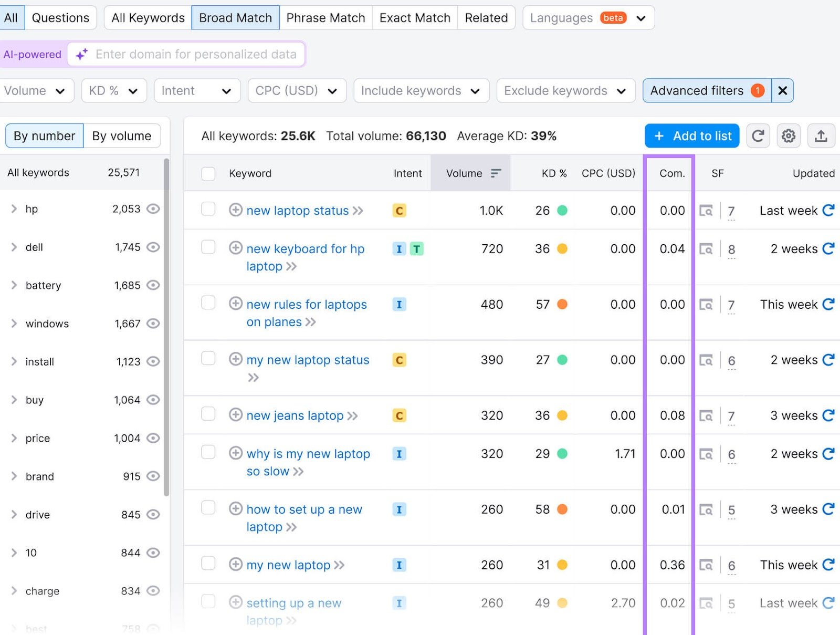Viewport: 840px width, 635px height.
Task: Sort results using the Volume sort icon
Action: (x=495, y=173)
